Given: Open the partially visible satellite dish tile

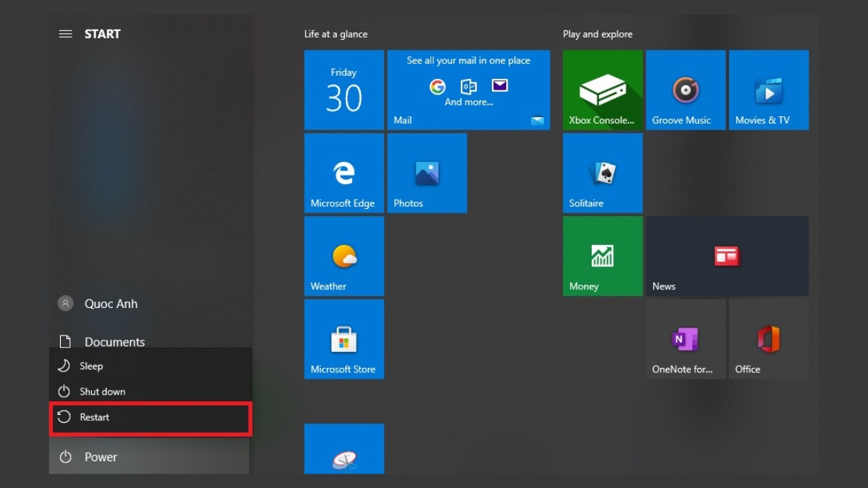Looking at the screenshot, I should [x=344, y=449].
